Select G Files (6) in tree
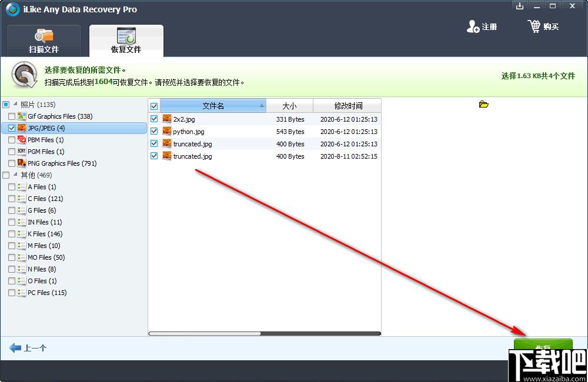588x382 pixels. pos(42,210)
